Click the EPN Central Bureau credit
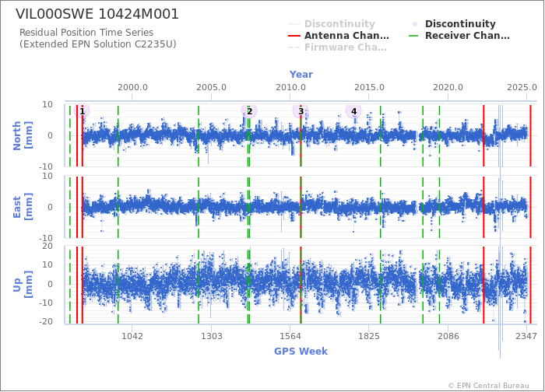 [x=489, y=386]
